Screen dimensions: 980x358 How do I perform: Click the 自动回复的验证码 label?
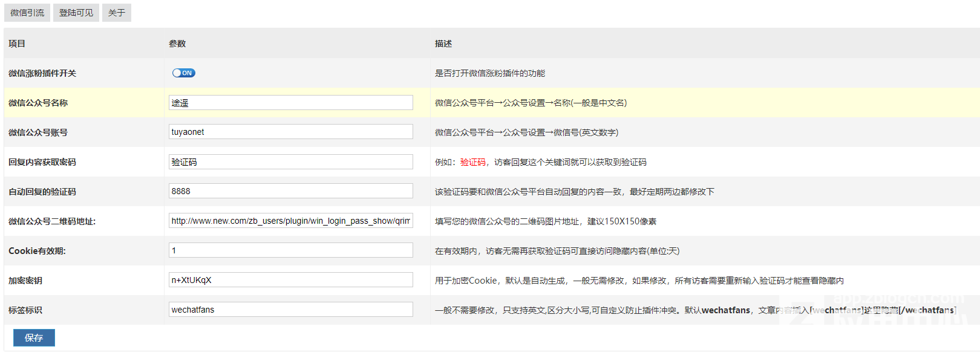click(x=42, y=192)
